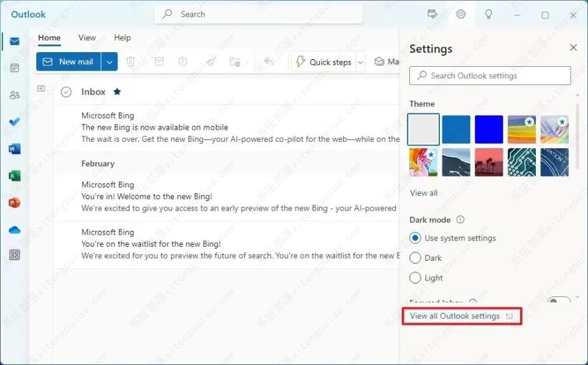This screenshot has height=365, width=588.
Task: Select the mountain landscape theme
Action: (456, 162)
